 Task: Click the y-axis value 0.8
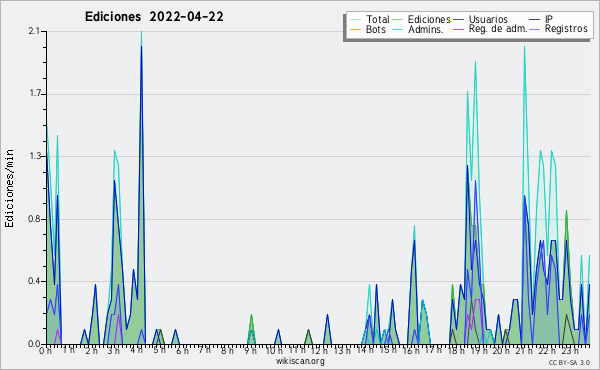[x=34, y=219]
